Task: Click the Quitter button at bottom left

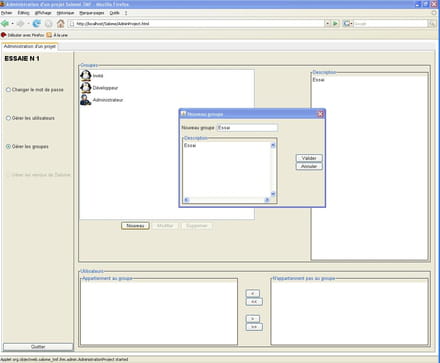Action: [38, 347]
